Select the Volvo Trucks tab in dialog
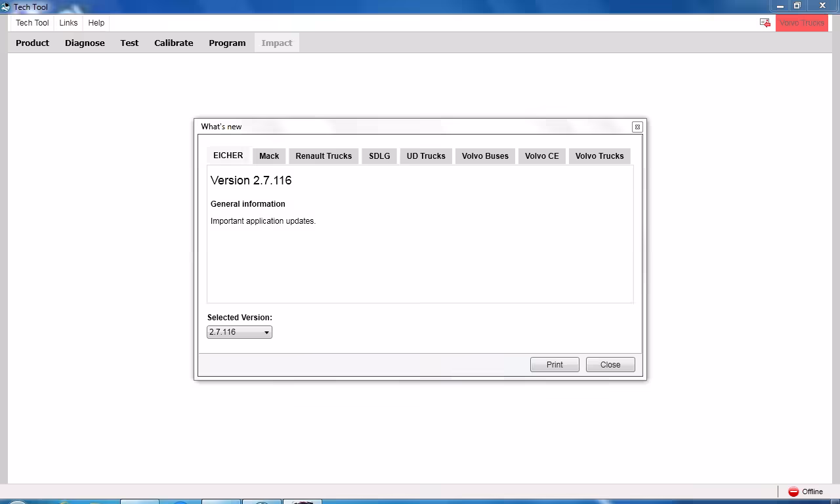This screenshot has width=840, height=504. point(600,156)
